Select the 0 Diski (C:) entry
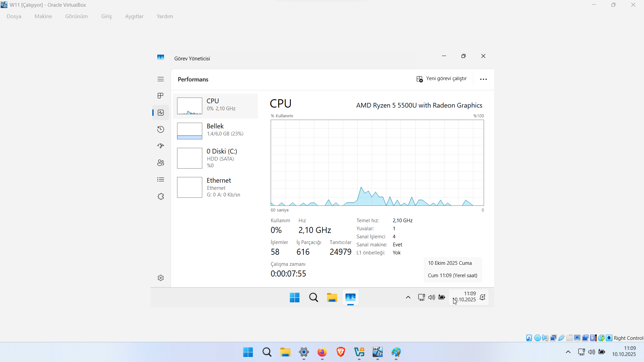This screenshot has width=644, height=362. [215, 158]
